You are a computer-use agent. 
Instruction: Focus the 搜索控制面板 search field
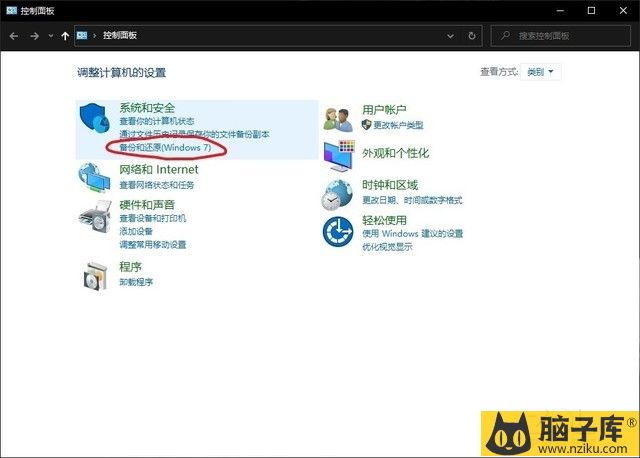(561, 36)
